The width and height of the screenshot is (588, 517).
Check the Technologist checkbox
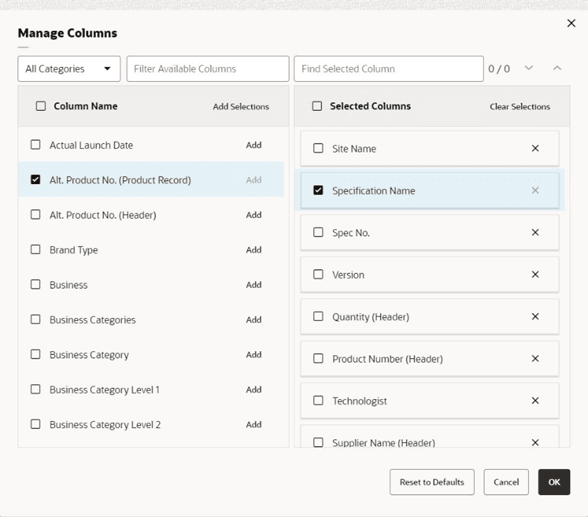point(318,400)
